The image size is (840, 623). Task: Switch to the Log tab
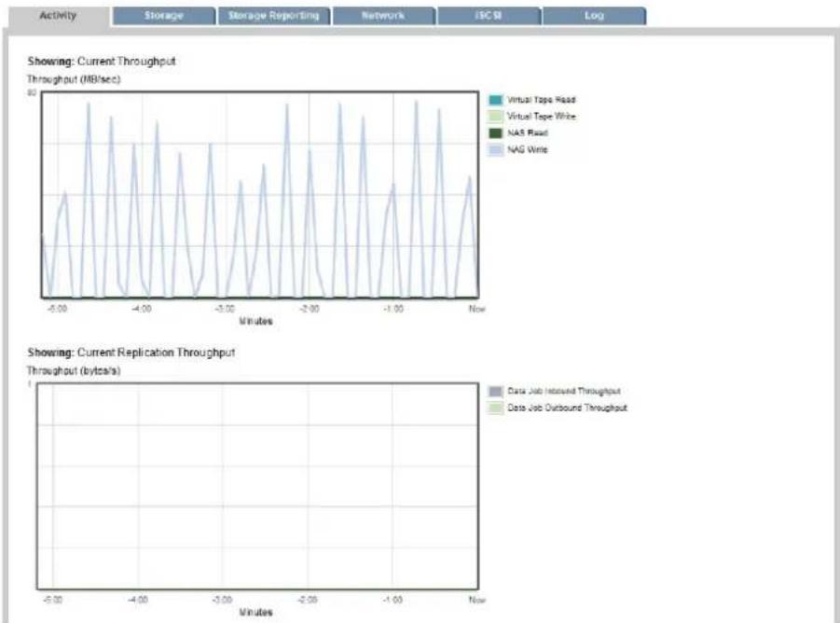(594, 16)
